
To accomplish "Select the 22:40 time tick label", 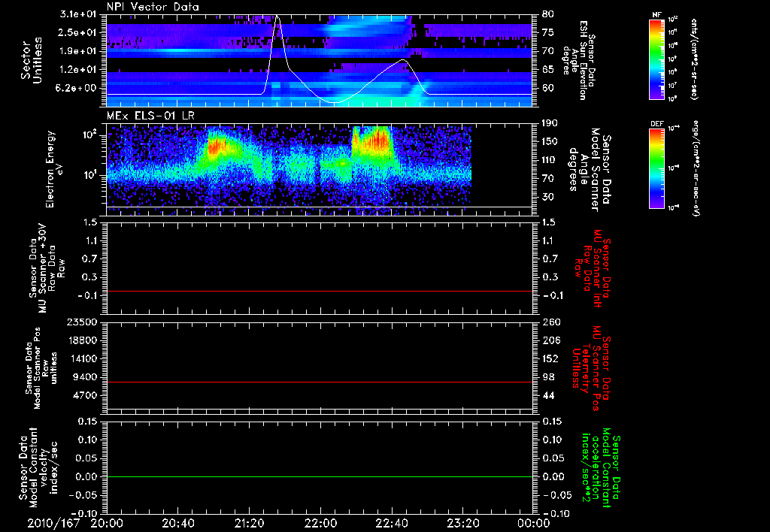I will coord(392,523).
